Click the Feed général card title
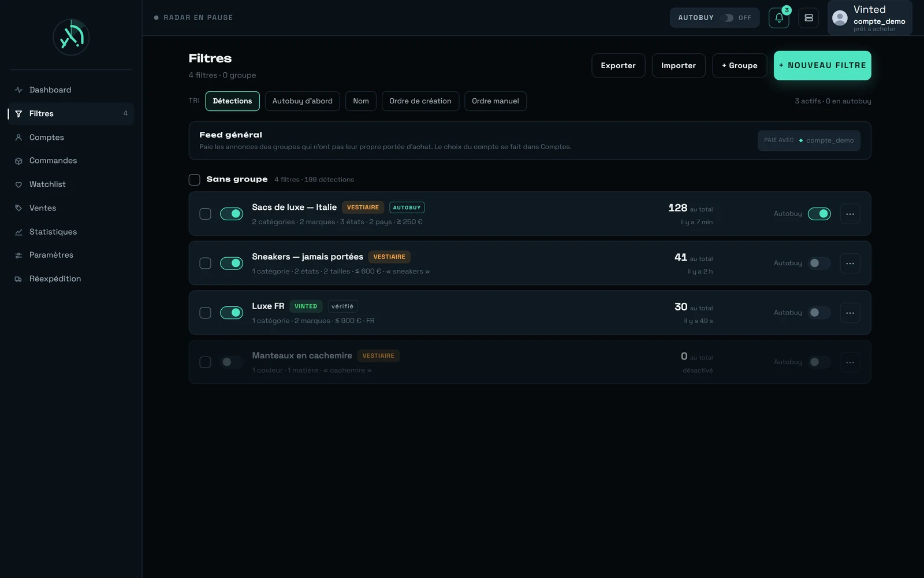924x578 pixels. click(x=230, y=135)
